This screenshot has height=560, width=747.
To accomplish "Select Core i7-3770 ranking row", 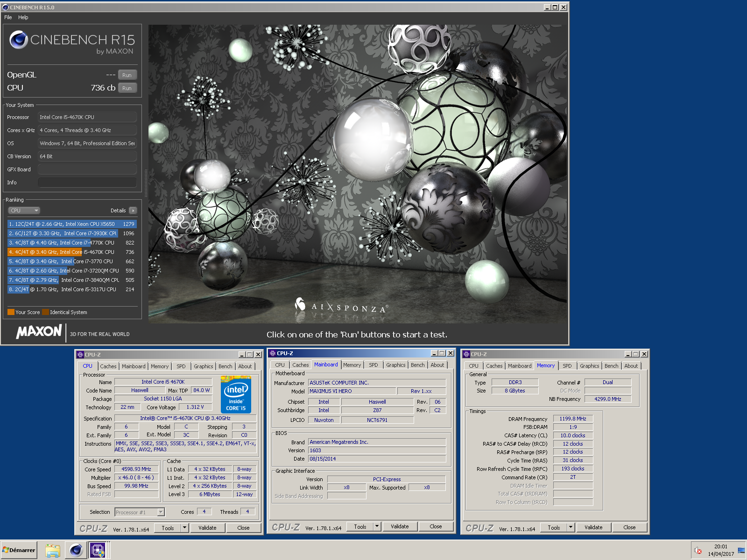I will coord(72,261).
